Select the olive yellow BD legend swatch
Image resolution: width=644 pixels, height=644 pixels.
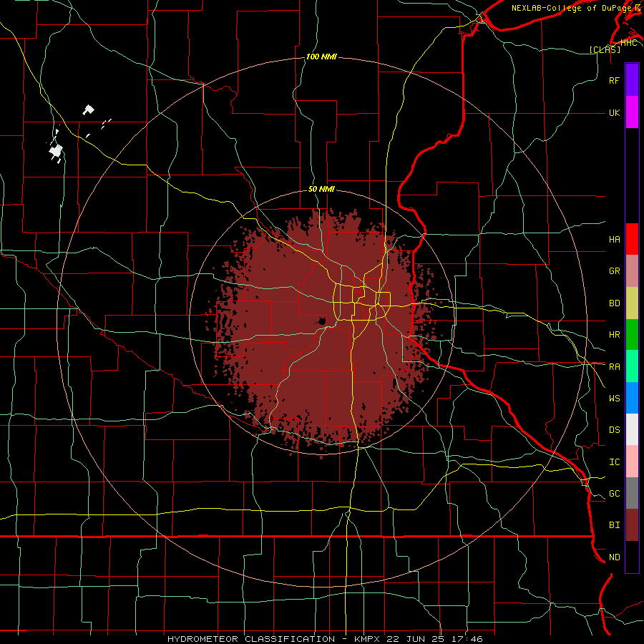pyautogui.click(x=632, y=303)
